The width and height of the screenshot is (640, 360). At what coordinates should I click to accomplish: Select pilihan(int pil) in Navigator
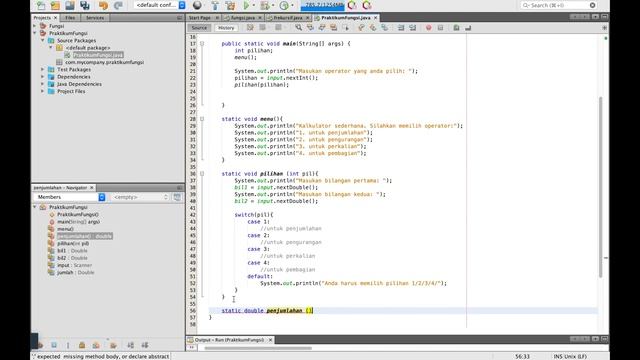tap(73, 244)
